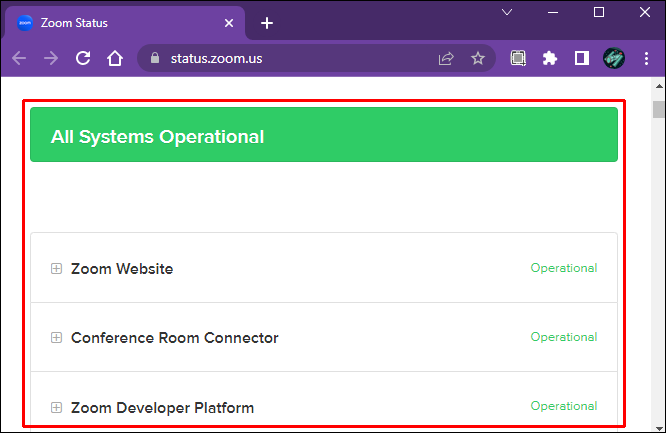This screenshot has height=433, width=666.
Task: Reload the Zoom Status page
Action: pyautogui.click(x=83, y=58)
